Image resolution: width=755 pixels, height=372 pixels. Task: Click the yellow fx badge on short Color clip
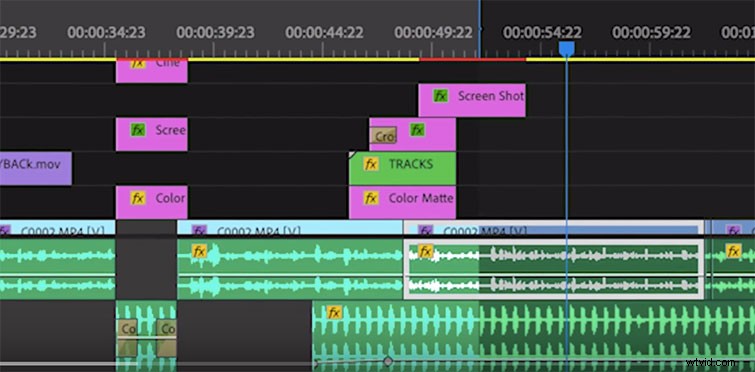(138, 198)
